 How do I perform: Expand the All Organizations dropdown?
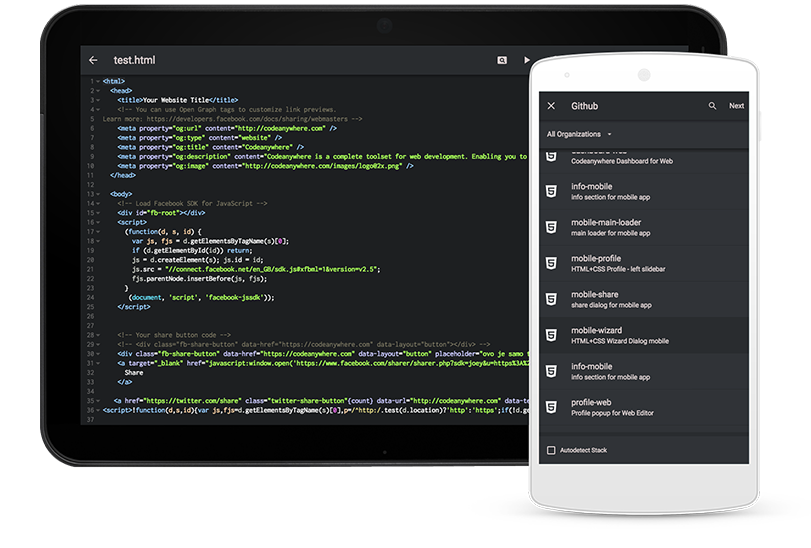[x=579, y=134]
